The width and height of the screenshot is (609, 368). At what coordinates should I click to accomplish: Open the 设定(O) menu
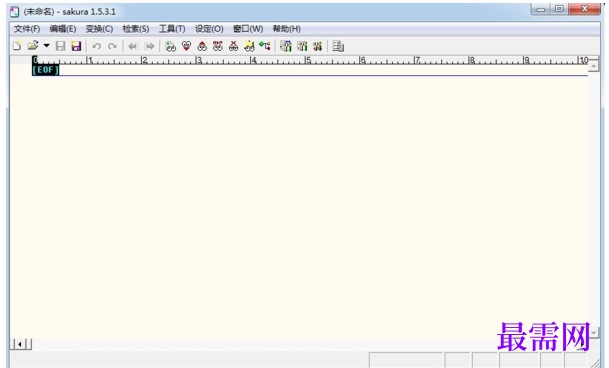tap(209, 29)
